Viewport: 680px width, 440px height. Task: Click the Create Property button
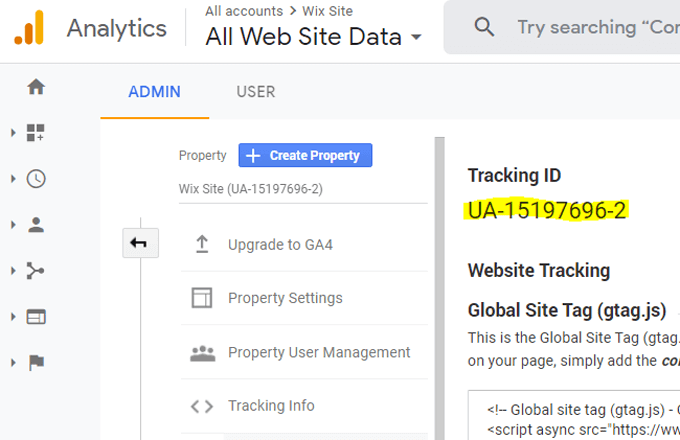tap(305, 155)
